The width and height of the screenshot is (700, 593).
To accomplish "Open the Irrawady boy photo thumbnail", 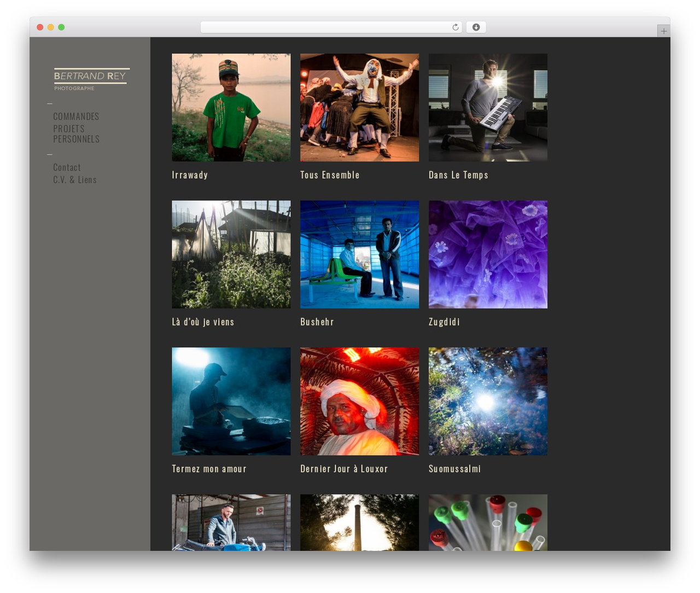I will coord(231,107).
